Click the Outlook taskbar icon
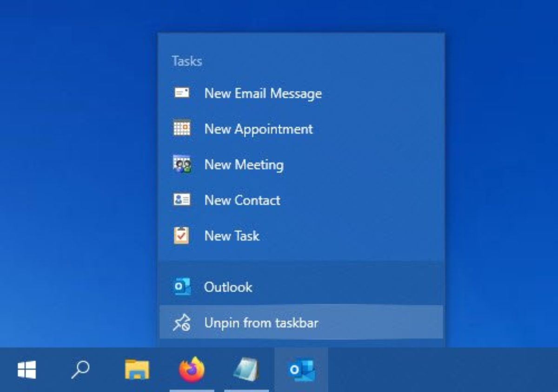This screenshot has height=392, width=558. pyautogui.click(x=301, y=370)
